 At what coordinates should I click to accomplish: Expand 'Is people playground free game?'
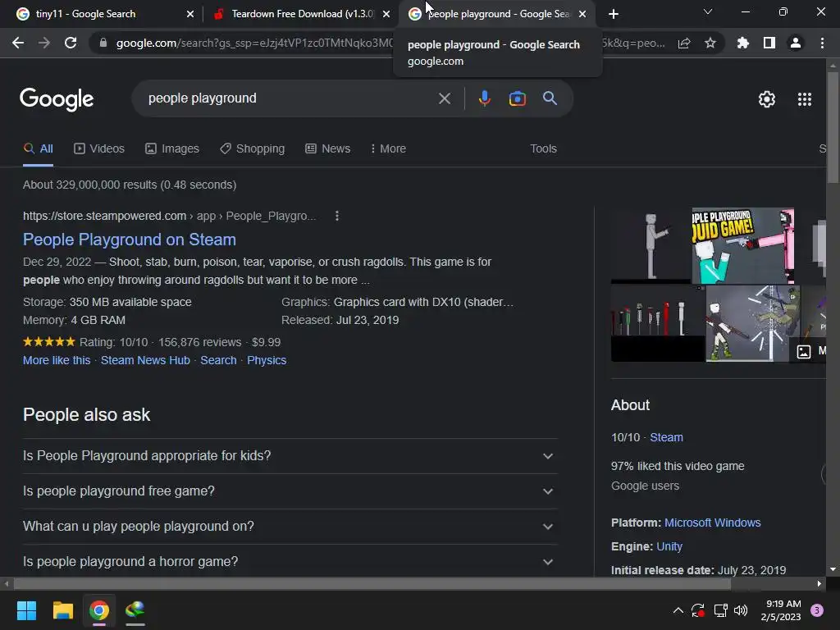[290, 491]
